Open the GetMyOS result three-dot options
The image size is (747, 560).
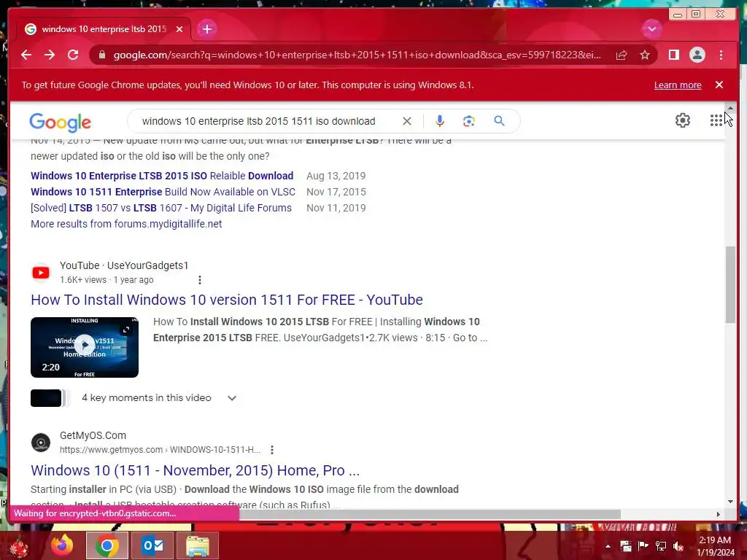pyautogui.click(x=271, y=449)
